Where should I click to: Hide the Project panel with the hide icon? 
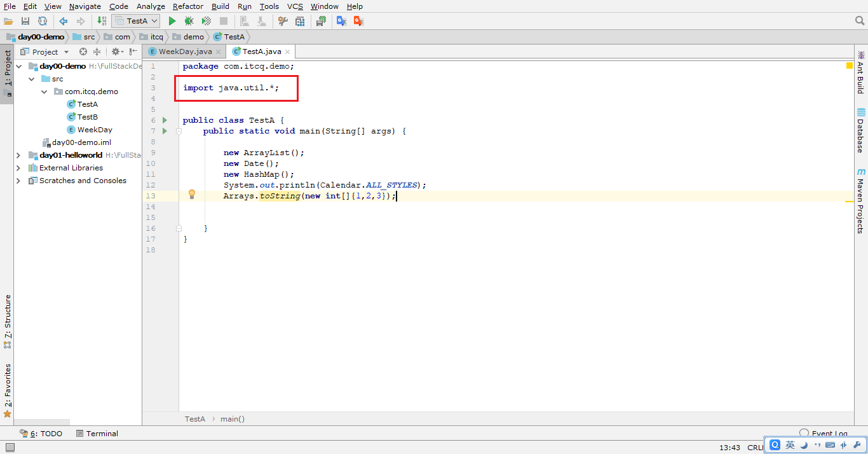pos(133,52)
